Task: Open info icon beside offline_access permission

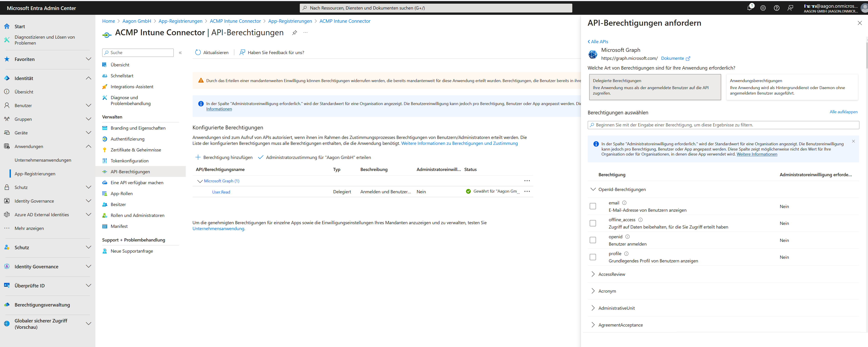Action: click(641, 220)
